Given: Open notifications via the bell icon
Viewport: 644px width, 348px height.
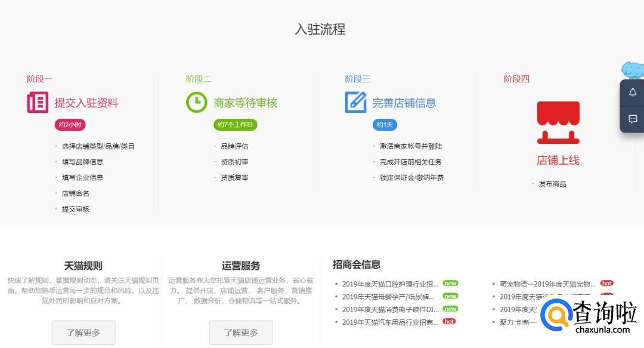Looking at the screenshot, I should (633, 93).
